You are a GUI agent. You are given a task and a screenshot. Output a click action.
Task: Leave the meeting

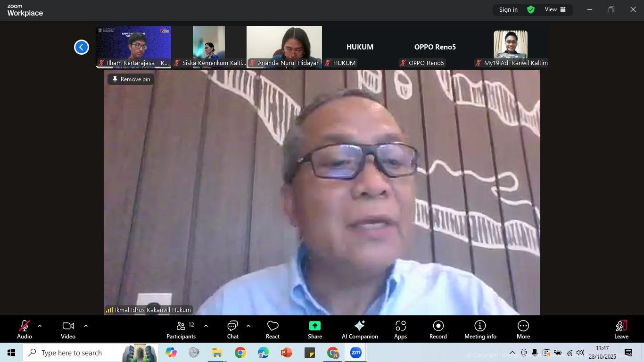pyautogui.click(x=621, y=330)
